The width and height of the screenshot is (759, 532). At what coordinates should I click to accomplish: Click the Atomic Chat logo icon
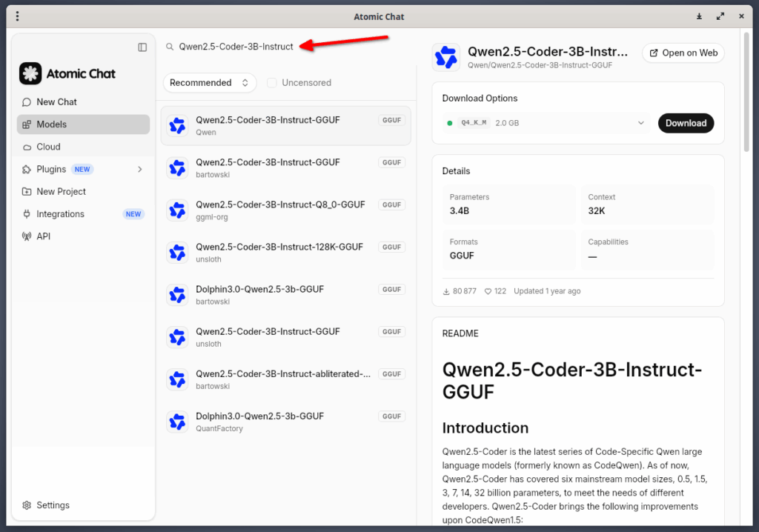click(x=30, y=73)
